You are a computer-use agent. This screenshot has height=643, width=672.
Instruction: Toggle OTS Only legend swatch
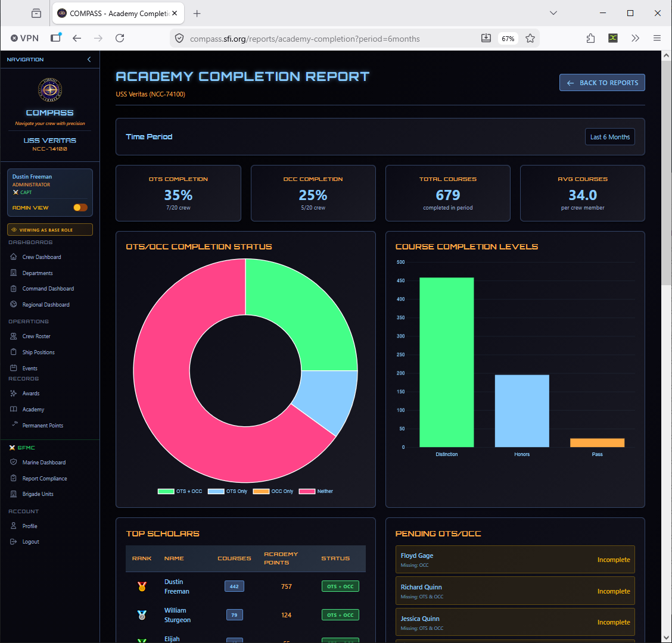click(216, 491)
